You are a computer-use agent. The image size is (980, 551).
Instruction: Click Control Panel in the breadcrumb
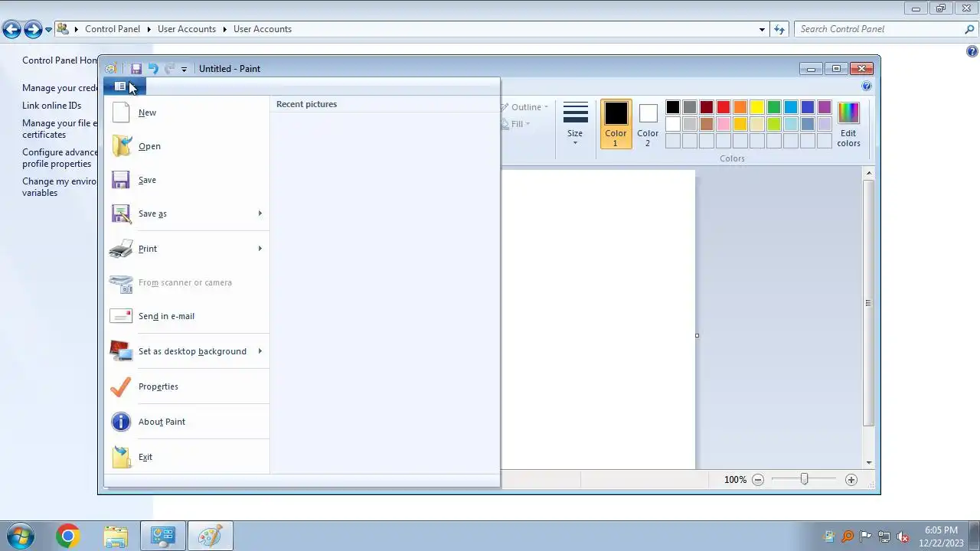pyautogui.click(x=113, y=29)
